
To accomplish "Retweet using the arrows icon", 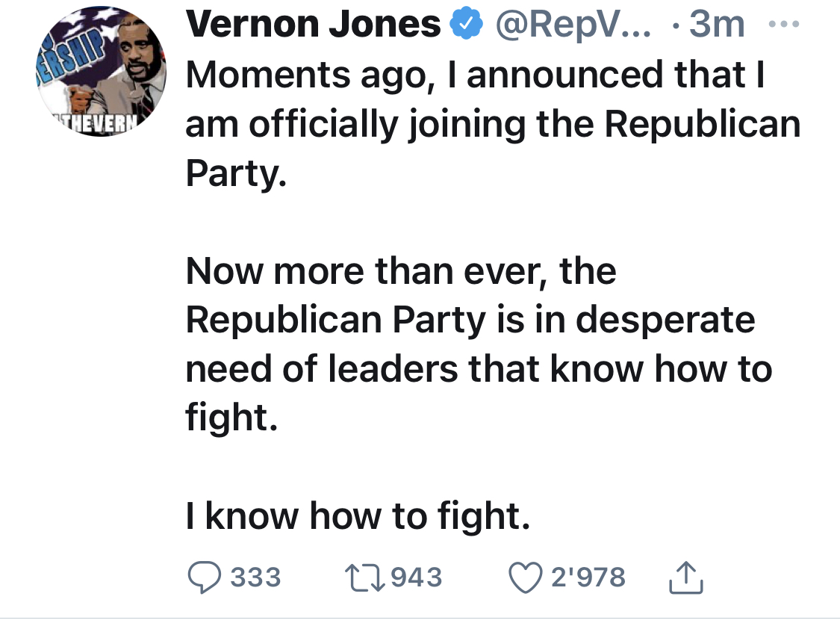I will [365, 577].
